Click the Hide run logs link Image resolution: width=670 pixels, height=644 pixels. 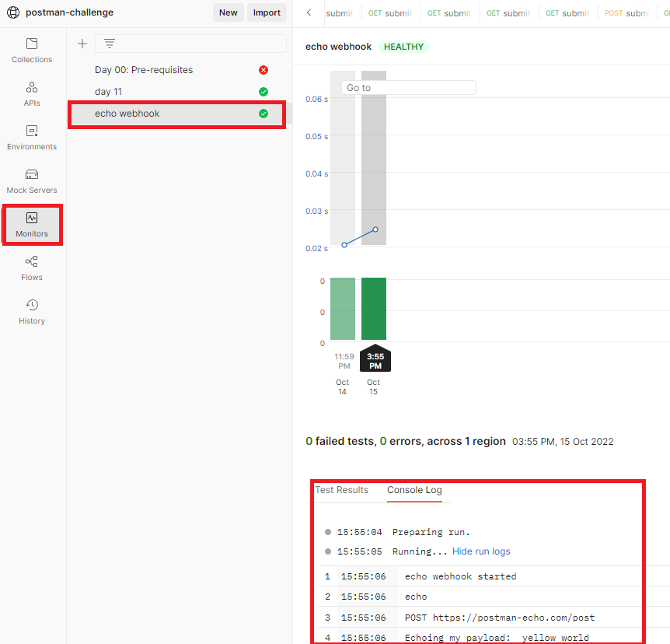click(481, 551)
